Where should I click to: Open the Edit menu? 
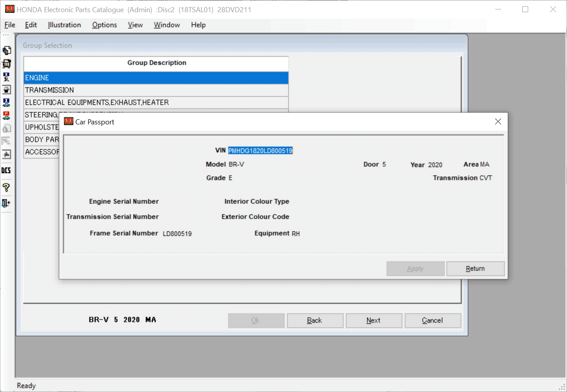[31, 25]
